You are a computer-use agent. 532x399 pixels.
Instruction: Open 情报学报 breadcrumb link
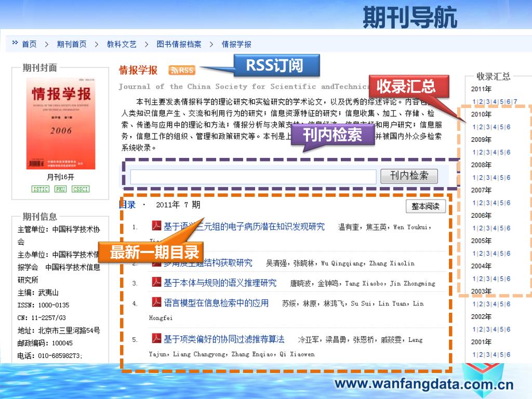[x=236, y=44]
